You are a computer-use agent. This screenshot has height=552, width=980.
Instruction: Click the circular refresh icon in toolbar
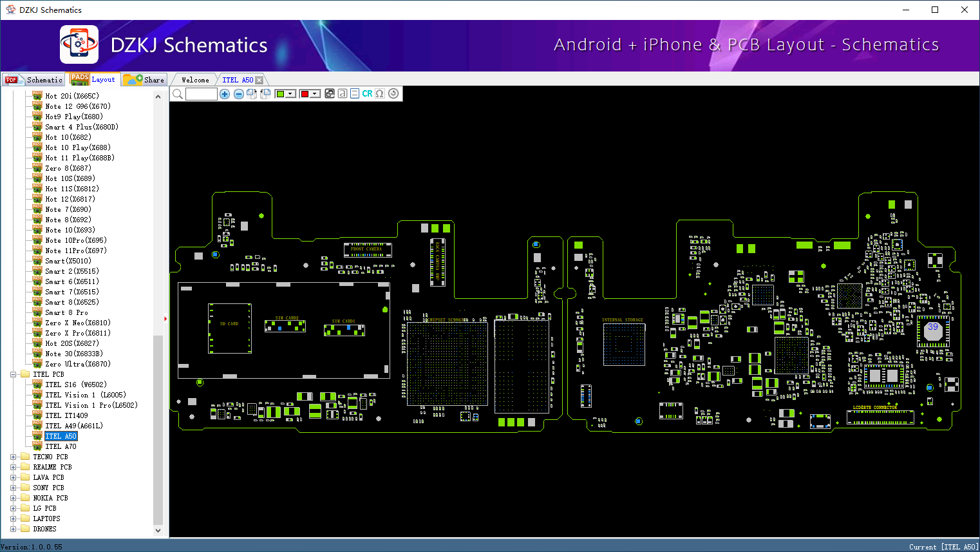(x=393, y=94)
